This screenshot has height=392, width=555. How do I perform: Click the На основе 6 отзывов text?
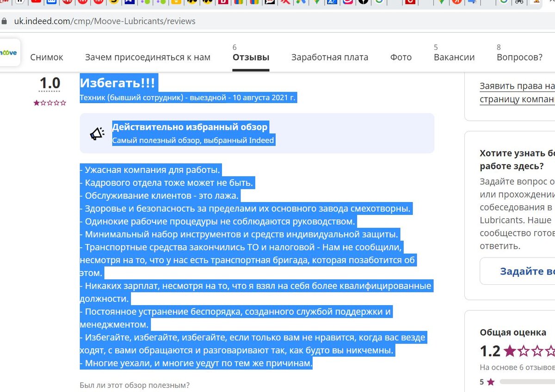pyautogui.click(x=517, y=367)
